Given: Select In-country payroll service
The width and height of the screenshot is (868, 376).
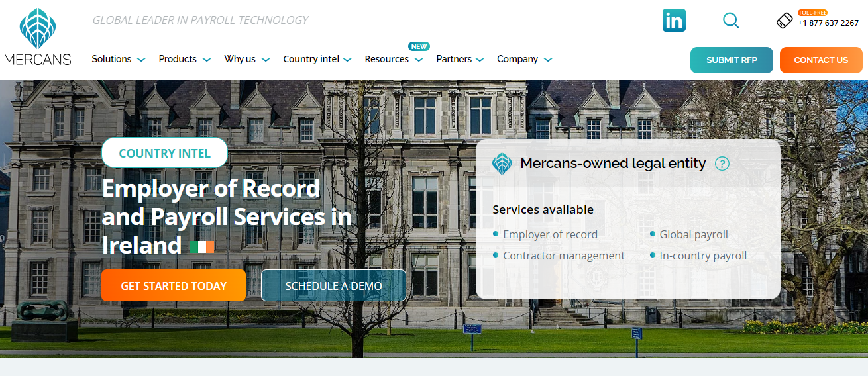Looking at the screenshot, I should pos(703,256).
